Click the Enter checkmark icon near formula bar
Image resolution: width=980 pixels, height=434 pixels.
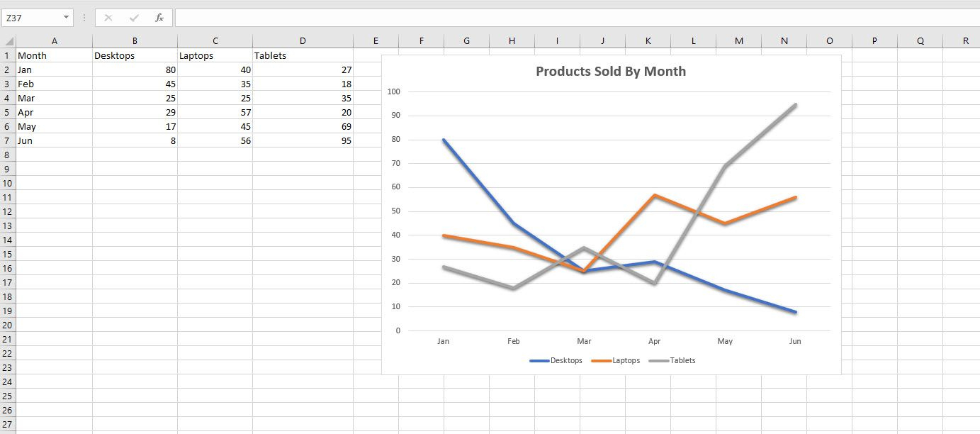[133, 17]
